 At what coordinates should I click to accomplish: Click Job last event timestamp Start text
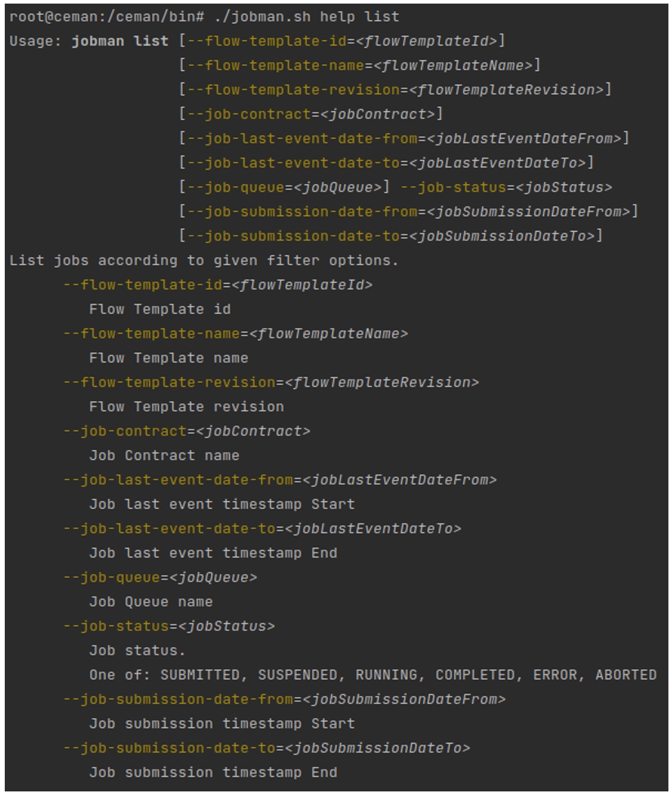pos(221,504)
